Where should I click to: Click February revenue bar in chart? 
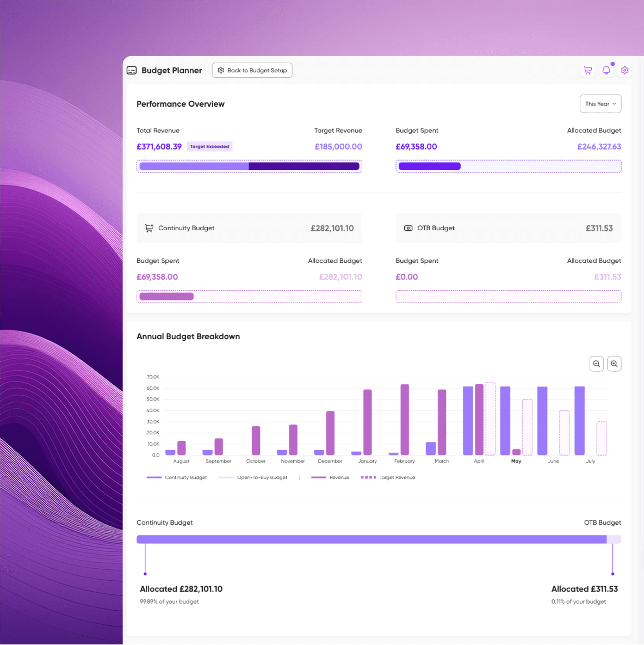[405, 420]
